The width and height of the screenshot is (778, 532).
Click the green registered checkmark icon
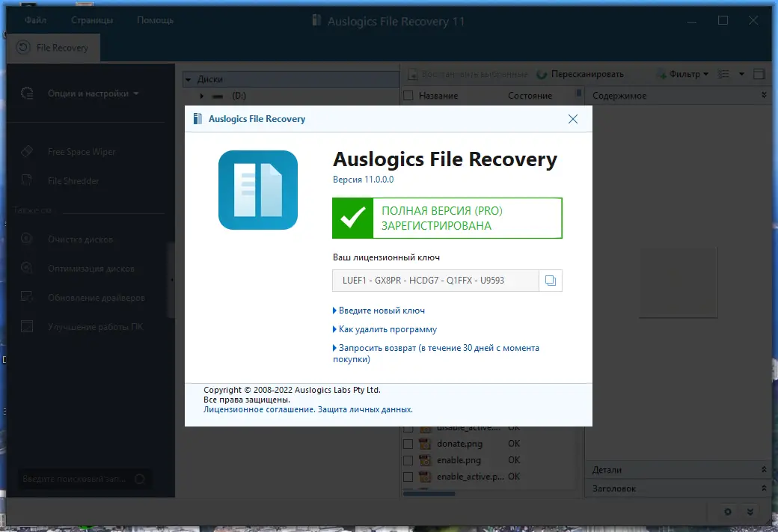click(353, 218)
